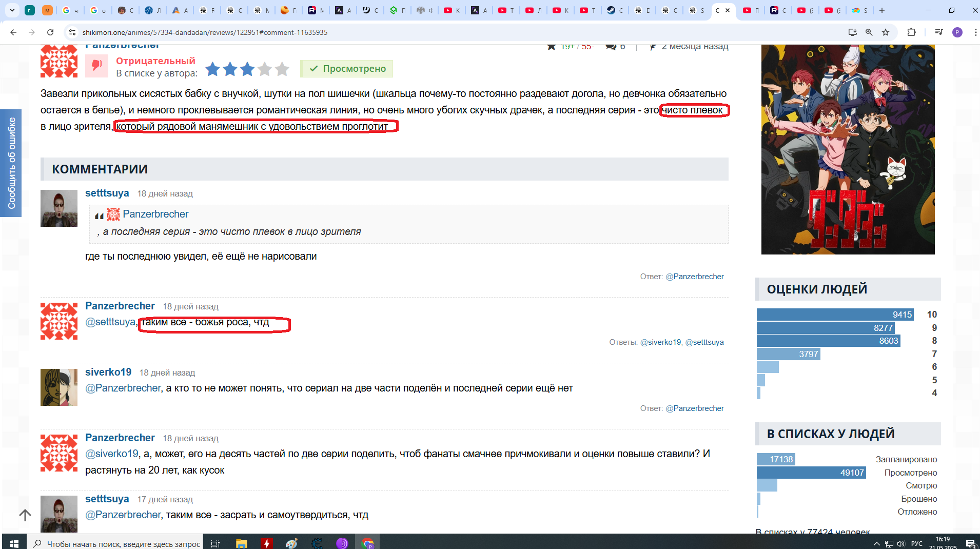Viewport: 980px width, 549px height.
Task: Click the ОЦЕНКИ ЛЮДЕЙ section header
Action: click(848, 289)
